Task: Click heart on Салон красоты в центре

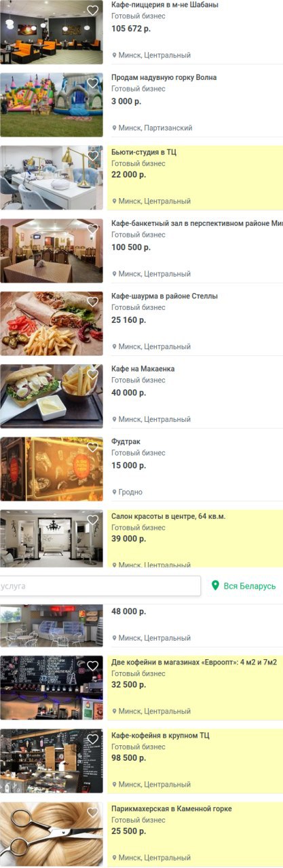Action: point(93,520)
